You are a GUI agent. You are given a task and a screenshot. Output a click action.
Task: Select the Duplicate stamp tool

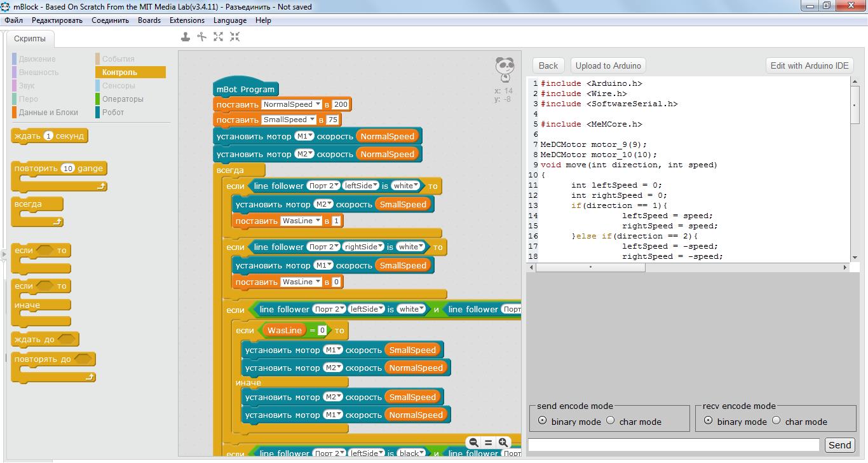point(186,37)
